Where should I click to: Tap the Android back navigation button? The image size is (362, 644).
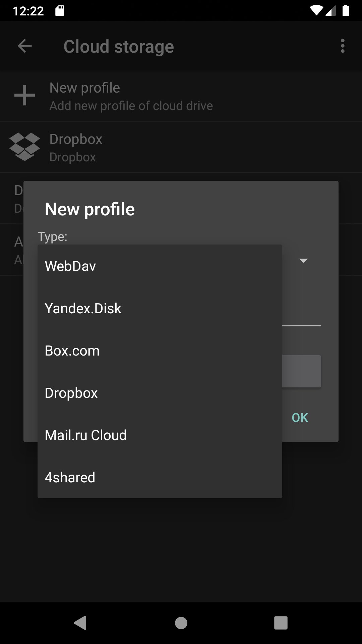click(x=80, y=623)
